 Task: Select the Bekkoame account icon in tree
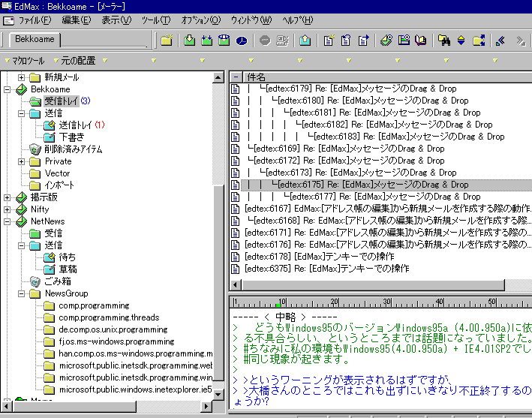(x=21, y=89)
